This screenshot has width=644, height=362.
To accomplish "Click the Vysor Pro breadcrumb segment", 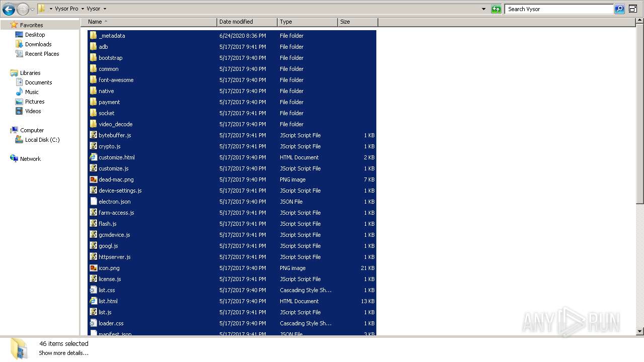I will pyautogui.click(x=66, y=9).
